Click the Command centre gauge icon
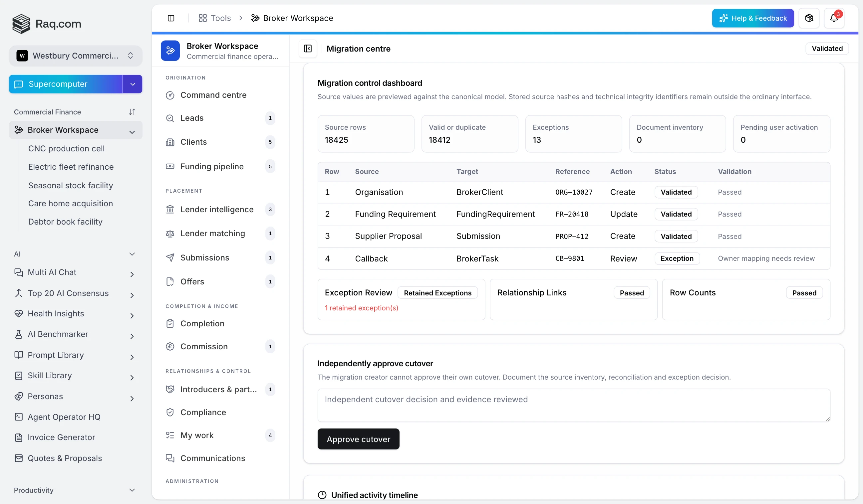The width and height of the screenshot is (863, 504). [x=170, y=95]
